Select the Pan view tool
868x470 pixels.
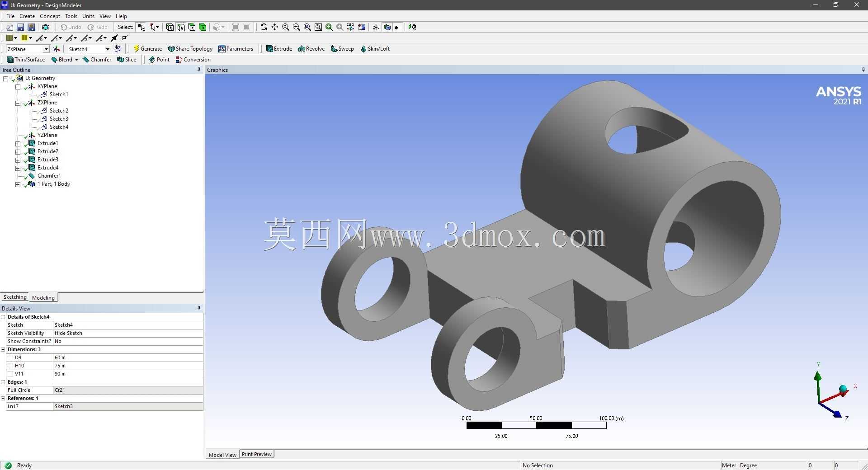tap(274, 27)
